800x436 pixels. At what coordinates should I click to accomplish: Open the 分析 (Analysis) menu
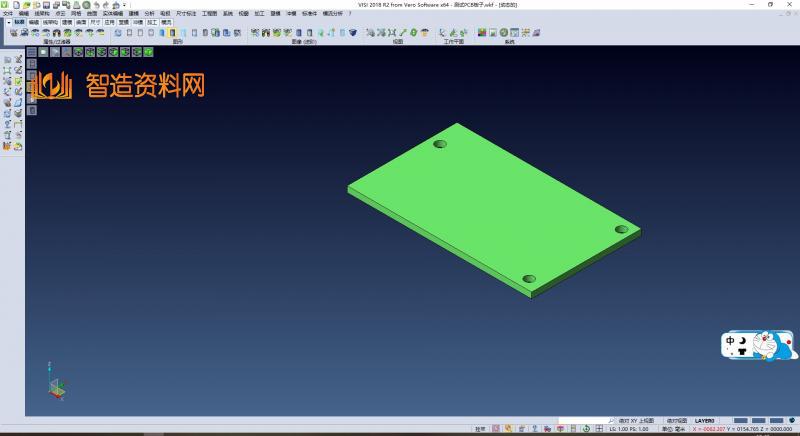[x=149, y=13]
